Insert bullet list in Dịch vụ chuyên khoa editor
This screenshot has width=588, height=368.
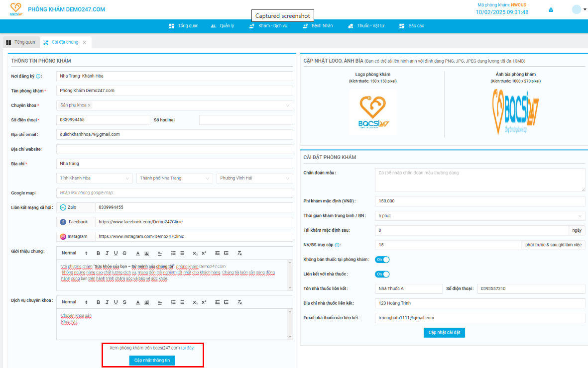[182, 302]
